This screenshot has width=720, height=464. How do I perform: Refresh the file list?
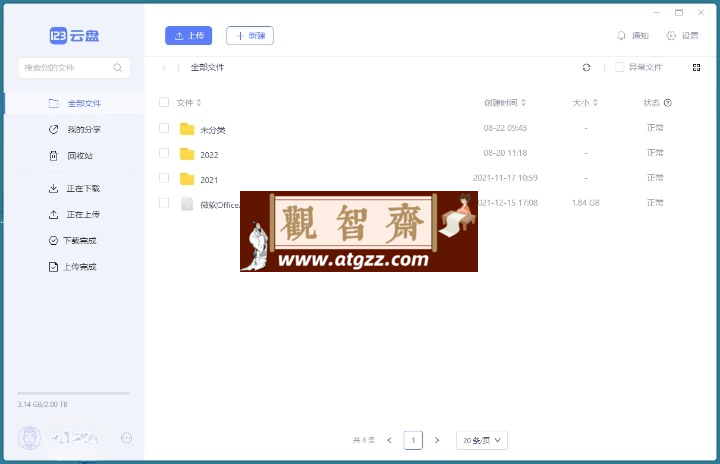[x=586, y=68]
